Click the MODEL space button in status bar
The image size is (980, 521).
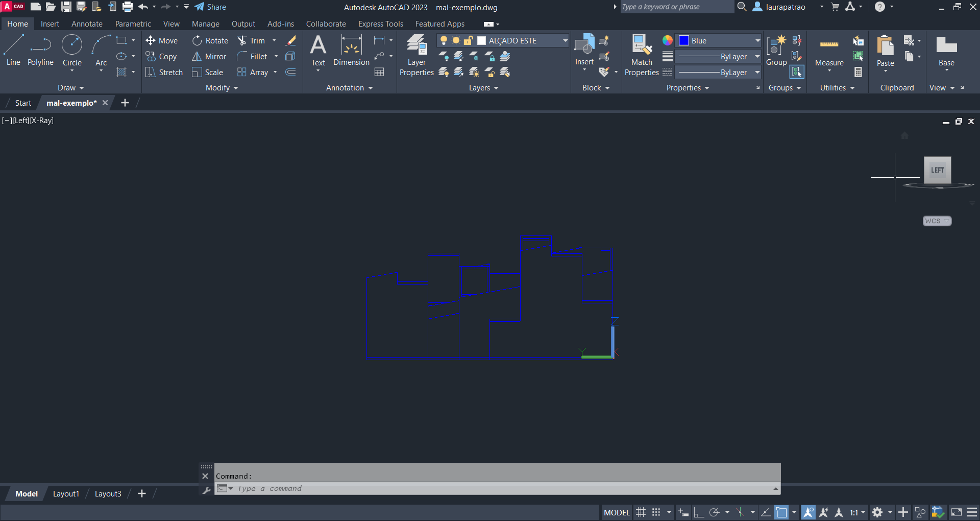(617, 512)
